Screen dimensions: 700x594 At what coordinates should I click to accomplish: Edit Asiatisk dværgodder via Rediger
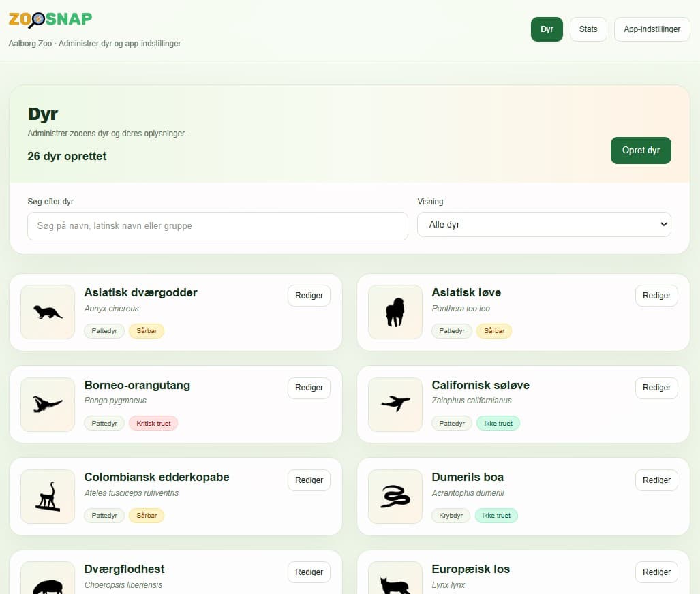click(x=309, y=296)
